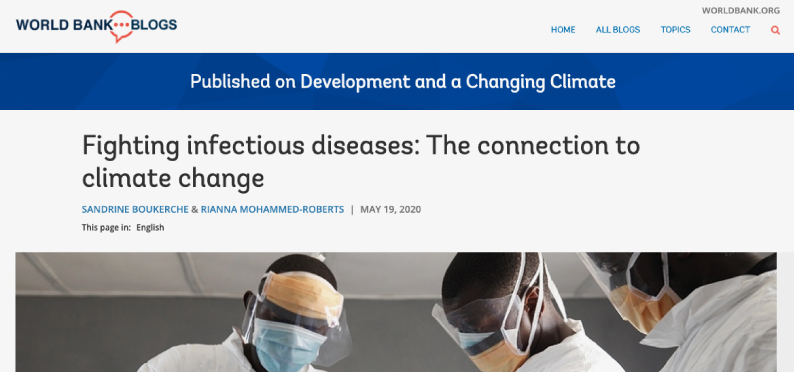Click the 'This page in:' label
Image resolution: width=794 pixels, height=372 pixels.
pos(106,227)
